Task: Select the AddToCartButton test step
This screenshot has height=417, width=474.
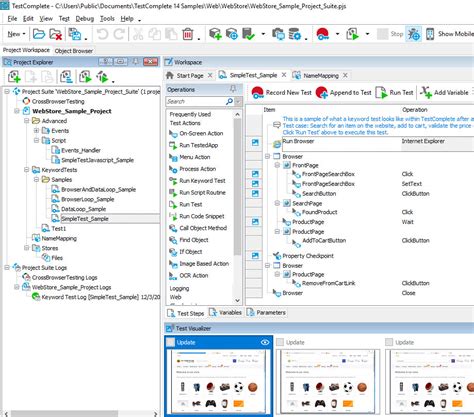Action: pyautogui.click(x=319, y=241)
